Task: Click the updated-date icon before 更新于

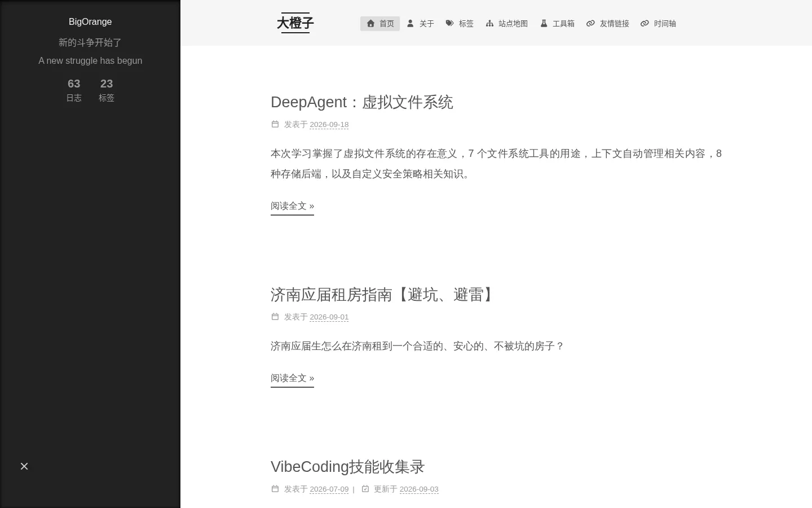Action: pos(365,489)
